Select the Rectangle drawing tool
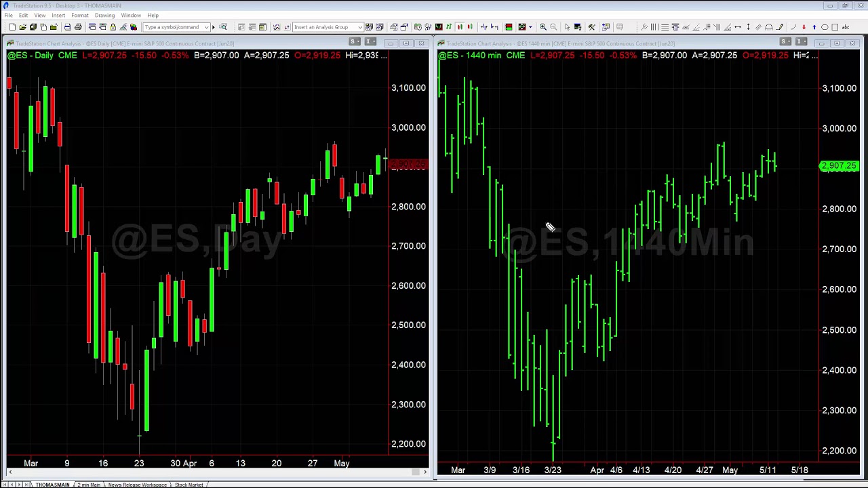Screen dimensions: 868x488 tap(835, 27)
